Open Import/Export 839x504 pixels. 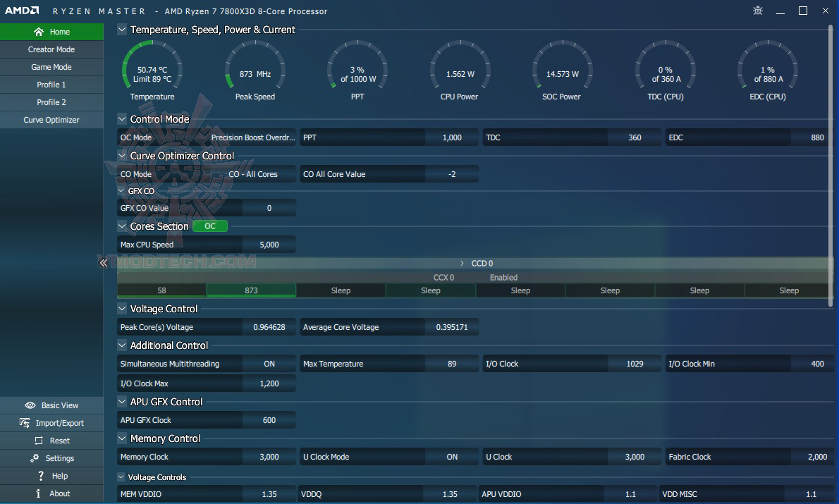pos(52,423)
